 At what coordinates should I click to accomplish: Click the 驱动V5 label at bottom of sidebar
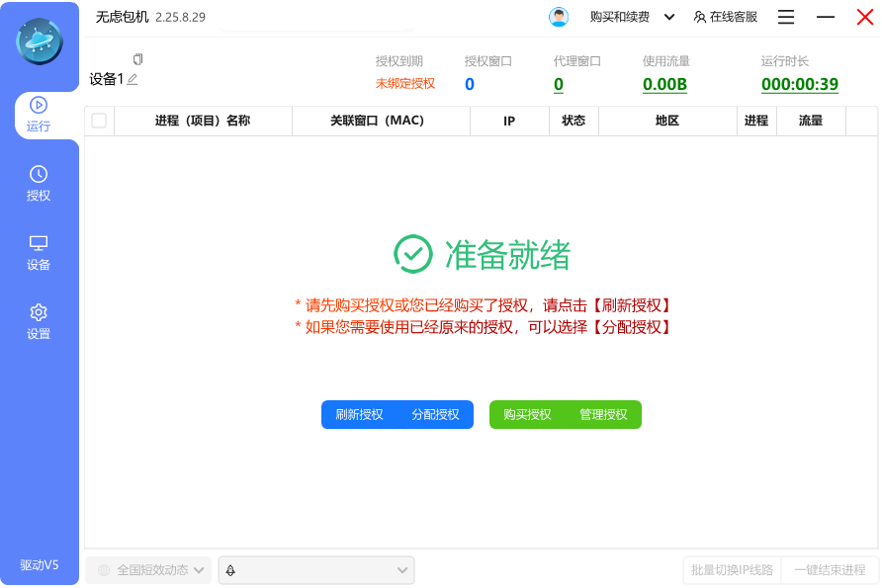tap(38, 564)
